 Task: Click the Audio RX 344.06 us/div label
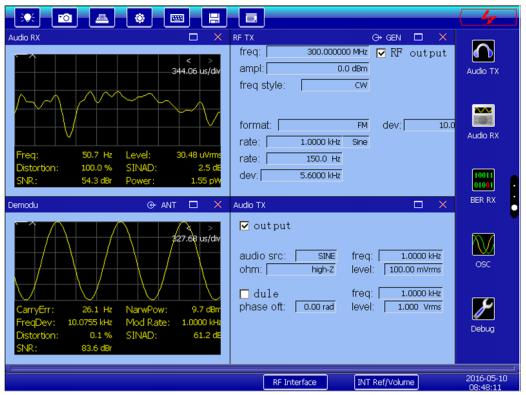(x=196, y=71)
